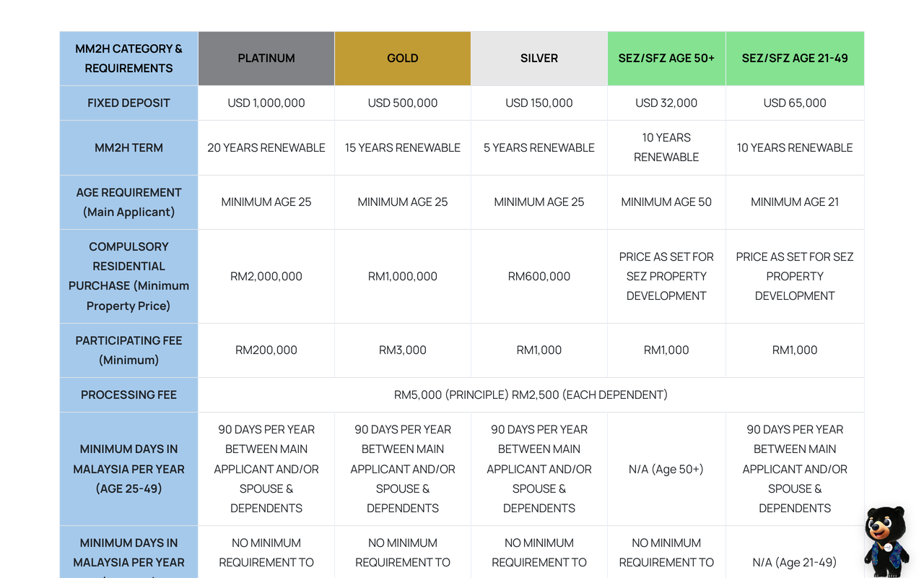The height and width of the screenshot is (578, 924).
Task: Click the RM200,000 participating fee
Action: (x=266, y=350)
